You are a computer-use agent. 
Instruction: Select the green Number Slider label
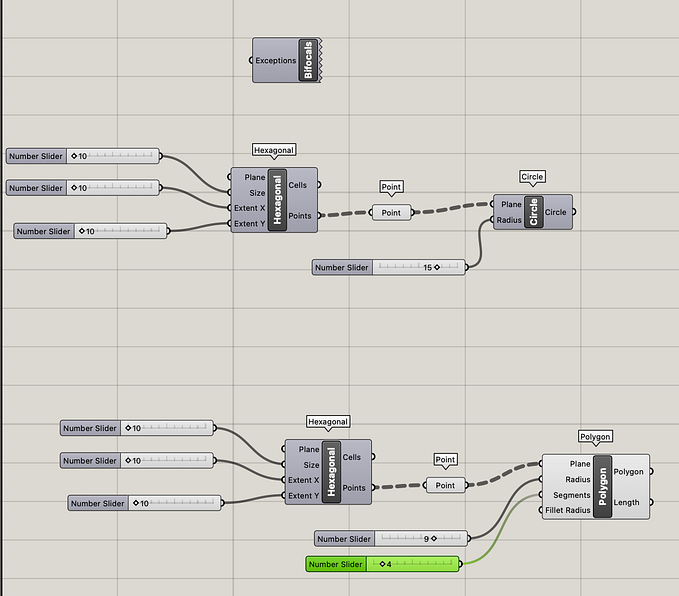tap(336, 564)
